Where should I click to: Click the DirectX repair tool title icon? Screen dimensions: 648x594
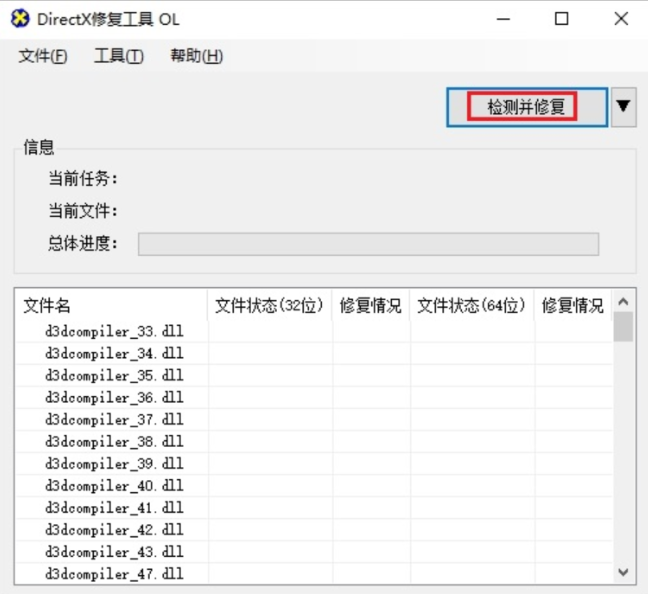[x=20, y=19]
